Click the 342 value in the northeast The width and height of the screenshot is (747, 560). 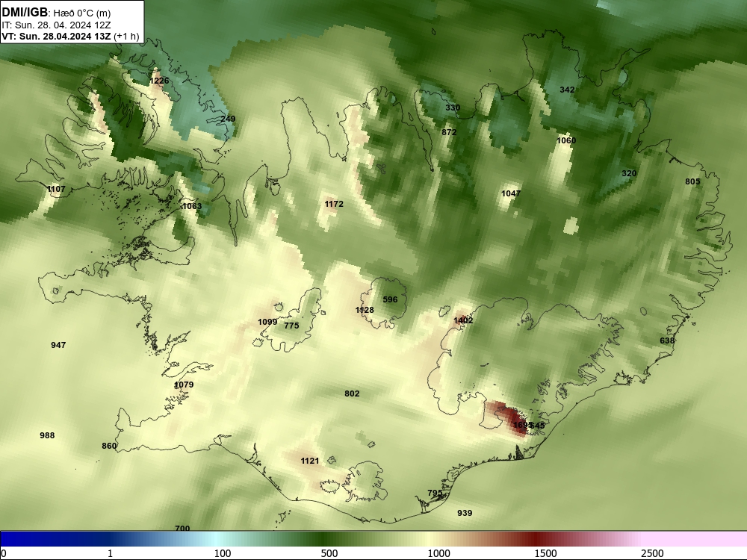[x=567, y=90]
